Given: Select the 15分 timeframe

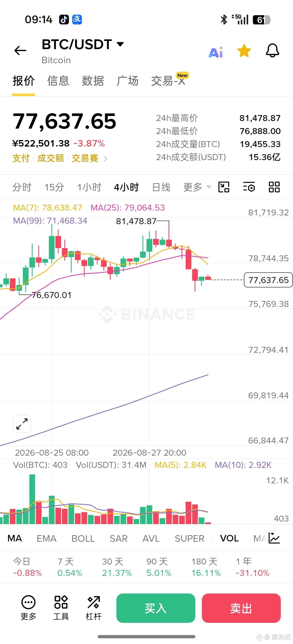Looking at the screenshot, I should point(54,187).
